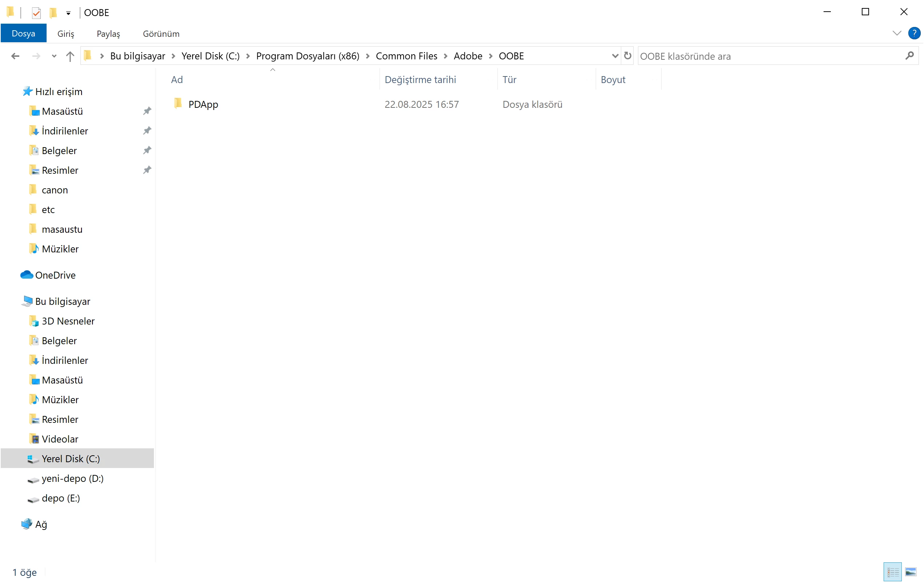Open the Recent locations dropdown arrow
Image resolution: width=924 pixels, height=582 pixels.
point(54,56)
